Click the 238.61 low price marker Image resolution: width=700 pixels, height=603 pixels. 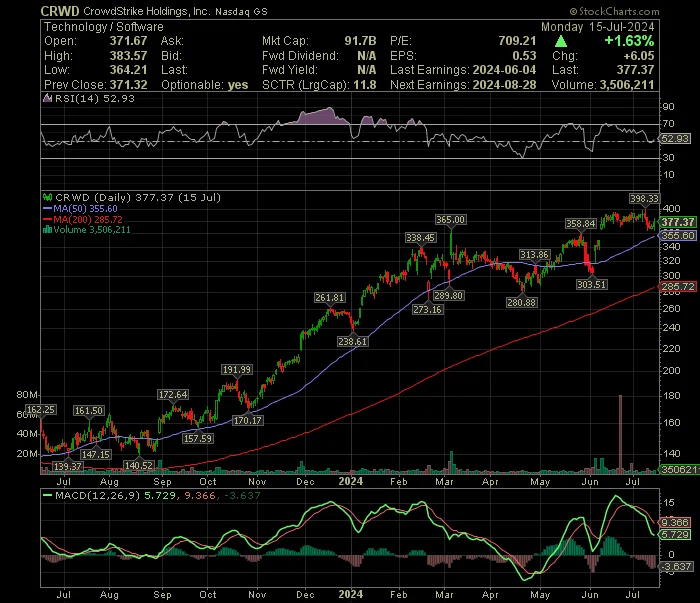pos(353,341)
